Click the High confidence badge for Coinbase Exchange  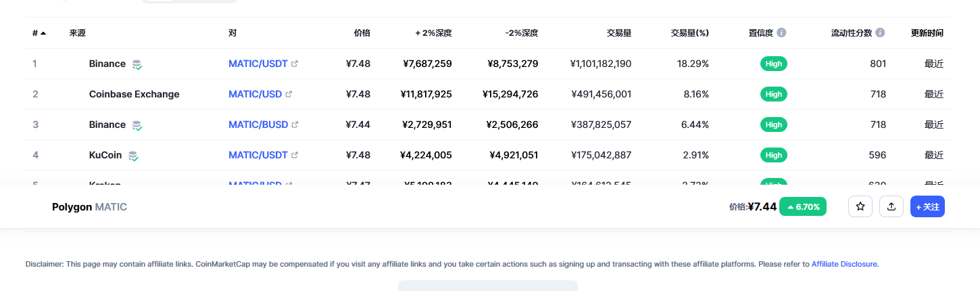[x=774, y=94]
